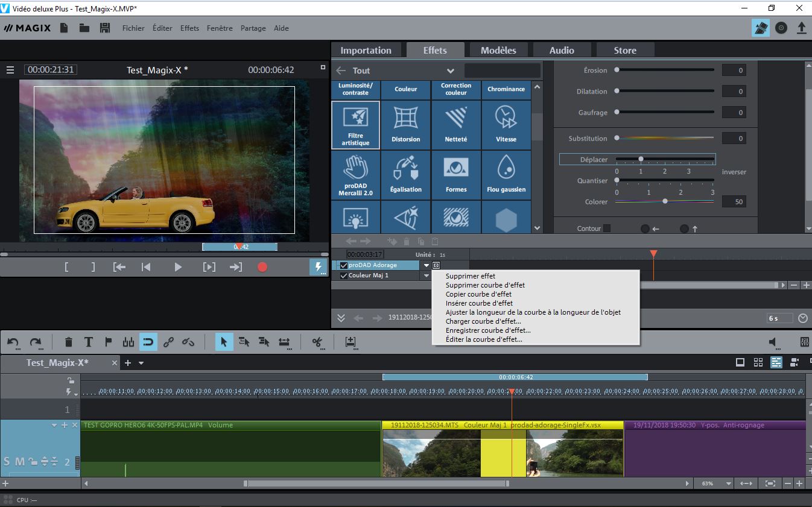The width and height of the screenshot is (812, 507).
Task: Open project tab dropdown arrow beside plus
Action: pyautogui.click(x=141, y=363)
